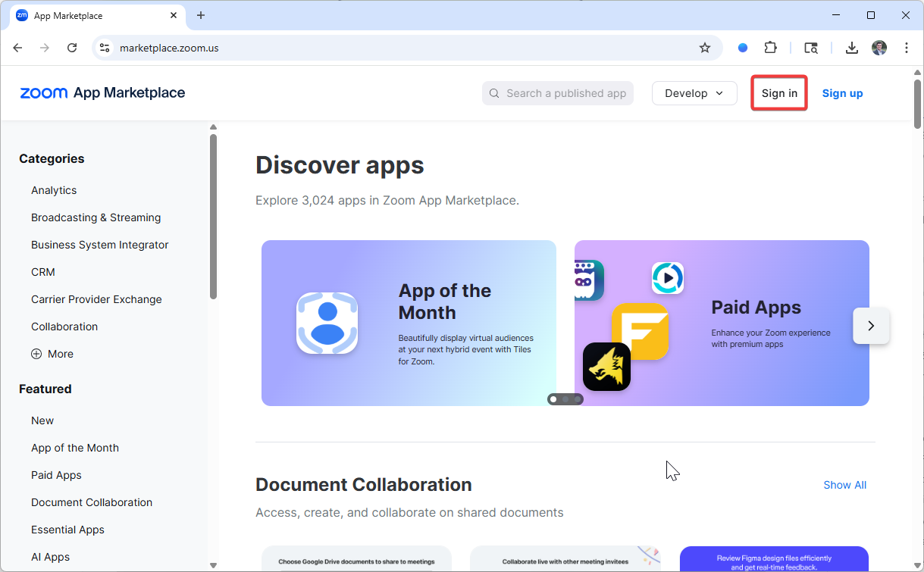Click the browser back arrow
This screenshot has height=572, width=924.
pos(17,48)
